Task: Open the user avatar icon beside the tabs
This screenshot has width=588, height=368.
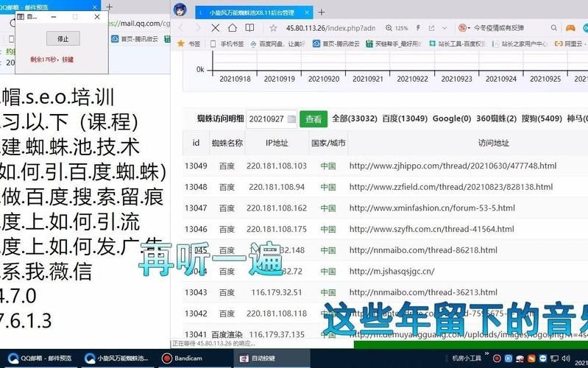Action: click(x=180, y=10)
